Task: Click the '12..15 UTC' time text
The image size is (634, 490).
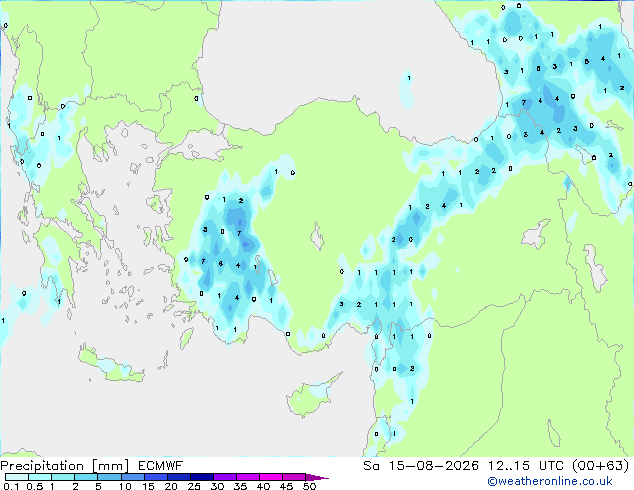Action: pyautogui.click(x=526, y=466)
